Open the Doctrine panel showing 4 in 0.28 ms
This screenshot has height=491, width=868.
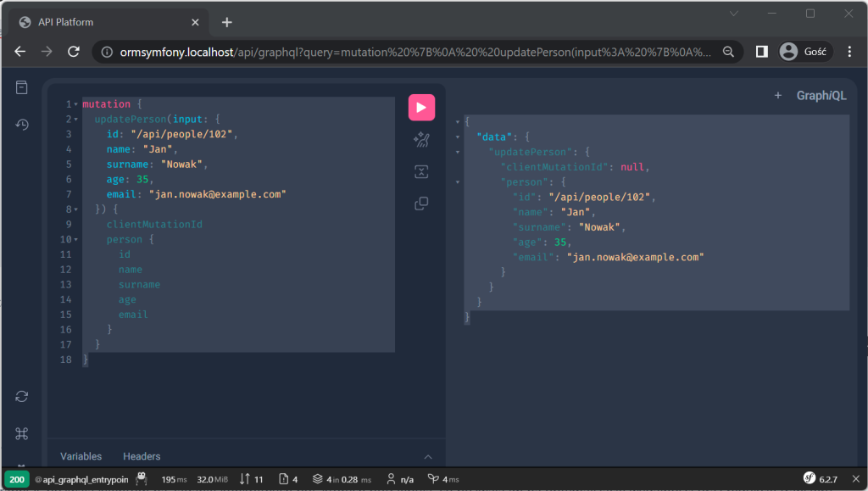tap(342, 479)
